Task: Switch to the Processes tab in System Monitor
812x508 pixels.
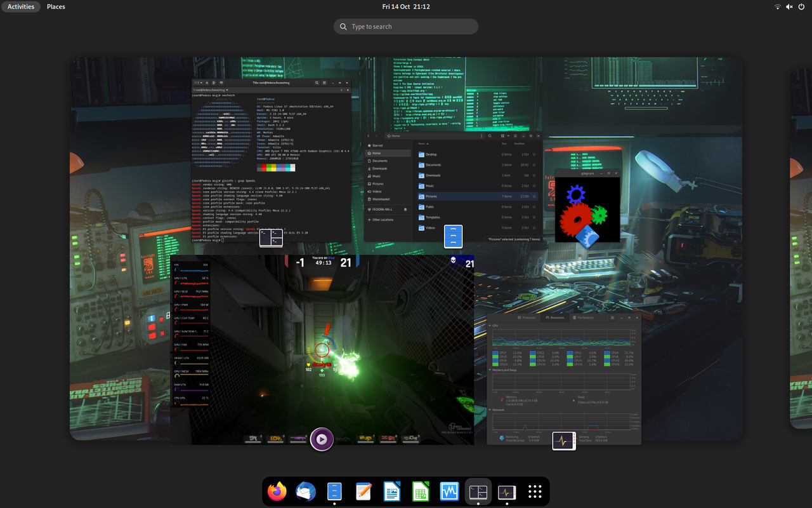Action: (527, 317)
